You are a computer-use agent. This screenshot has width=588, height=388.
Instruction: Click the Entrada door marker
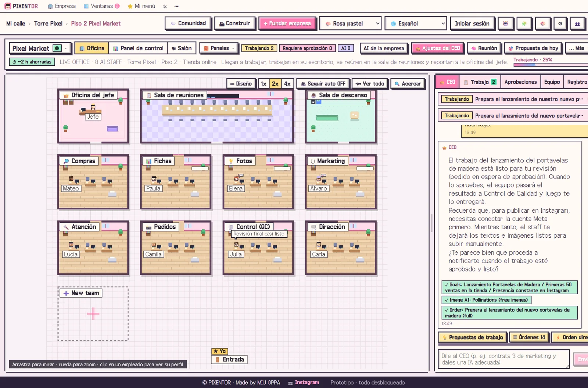[229, 359]
